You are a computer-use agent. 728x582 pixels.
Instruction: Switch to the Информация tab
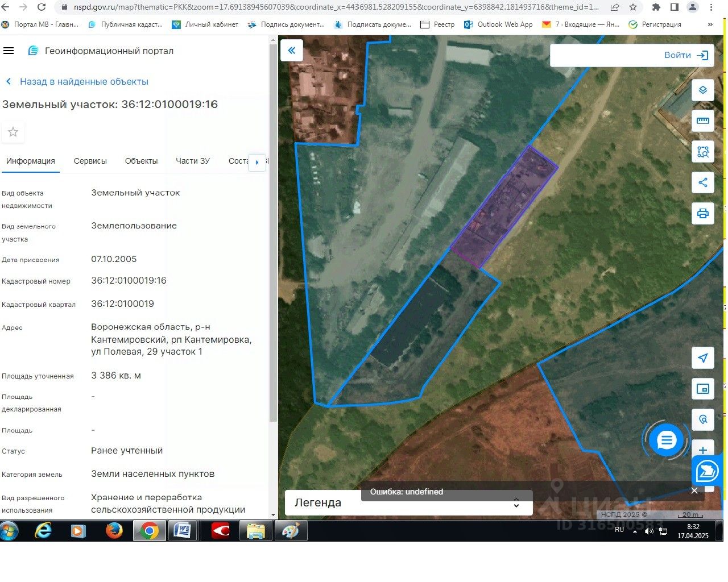point(31,161)
